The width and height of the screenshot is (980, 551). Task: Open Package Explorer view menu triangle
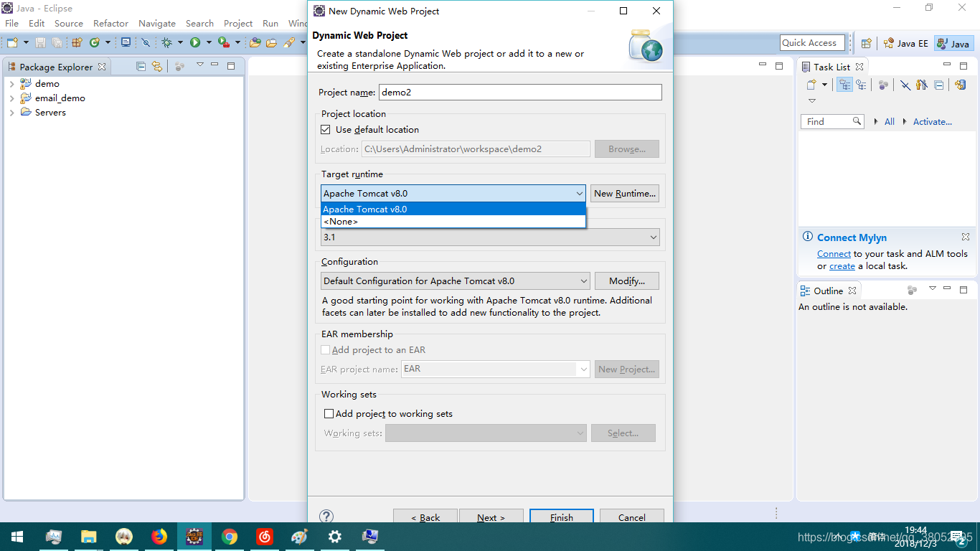click(x=200, y=65)
